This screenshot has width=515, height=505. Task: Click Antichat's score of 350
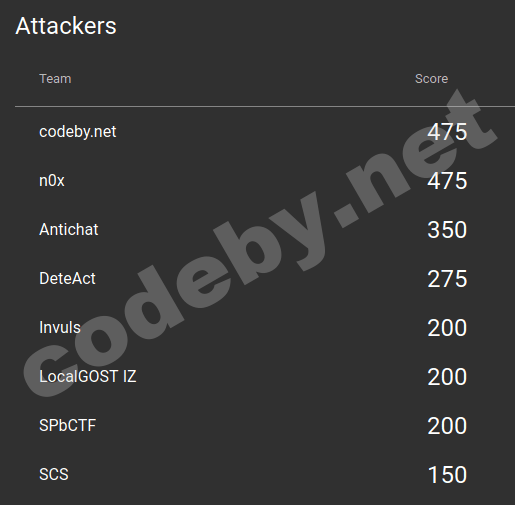[x=447, y=230]
